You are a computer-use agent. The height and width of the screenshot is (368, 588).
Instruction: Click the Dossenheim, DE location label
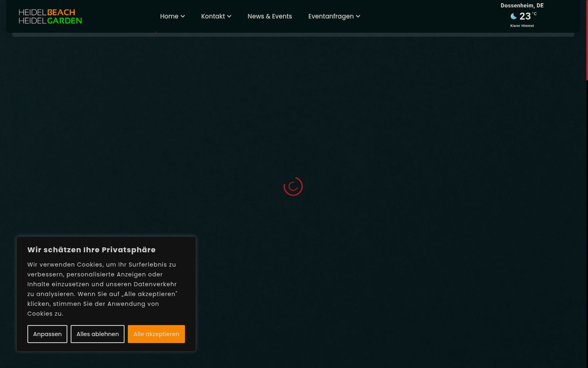tap(522, 6)
